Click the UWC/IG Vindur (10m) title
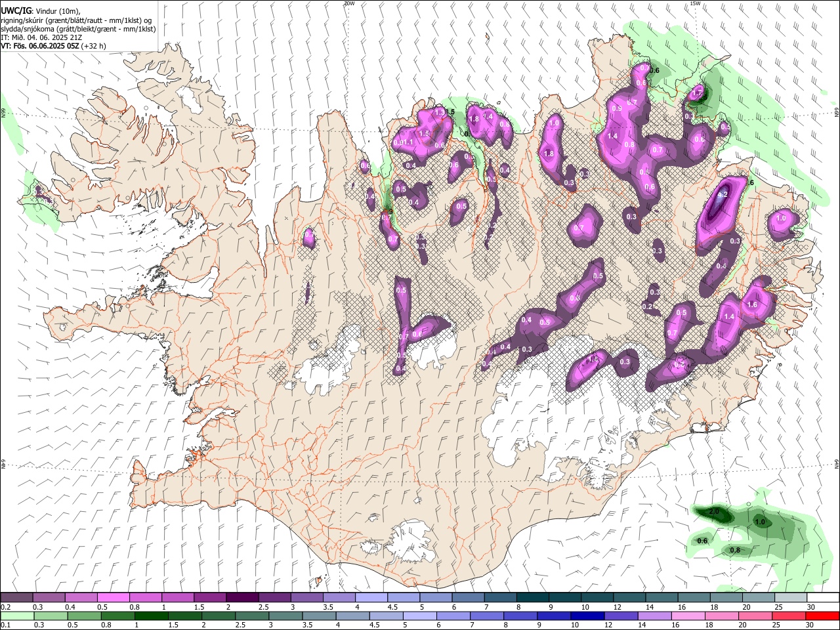 pos(41,10)
